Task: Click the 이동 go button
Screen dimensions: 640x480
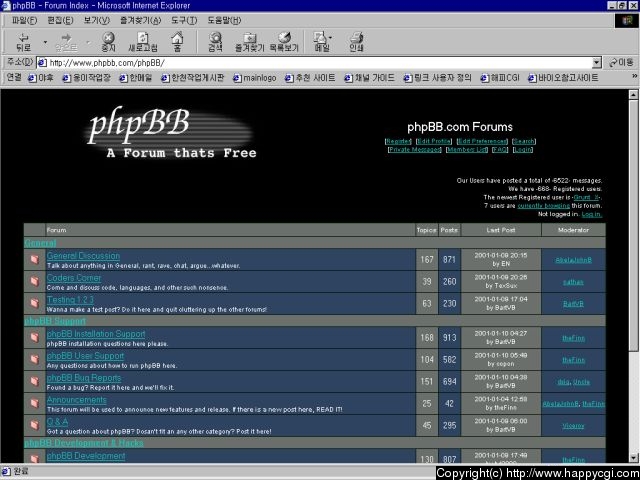Action: click(621, 62)
